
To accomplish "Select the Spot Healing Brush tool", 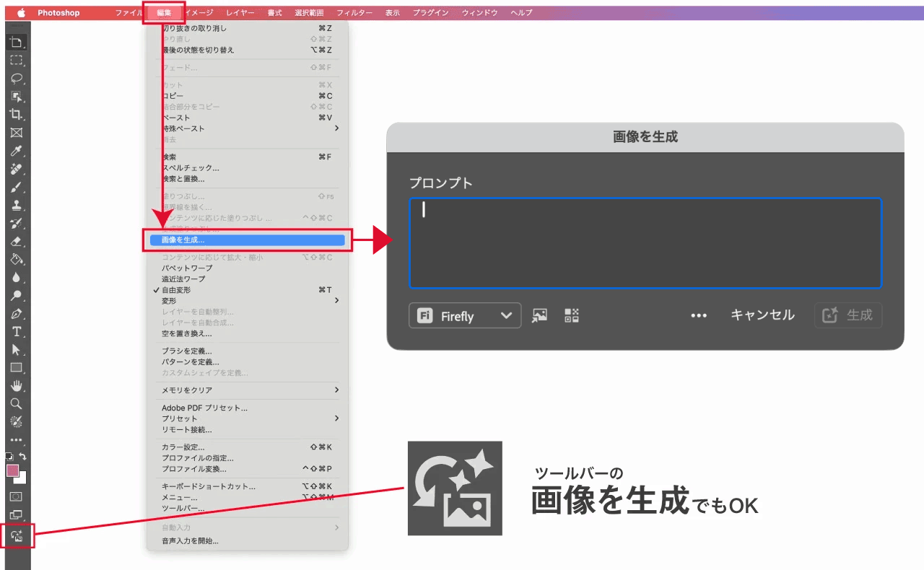I will (x=17, y=169).
